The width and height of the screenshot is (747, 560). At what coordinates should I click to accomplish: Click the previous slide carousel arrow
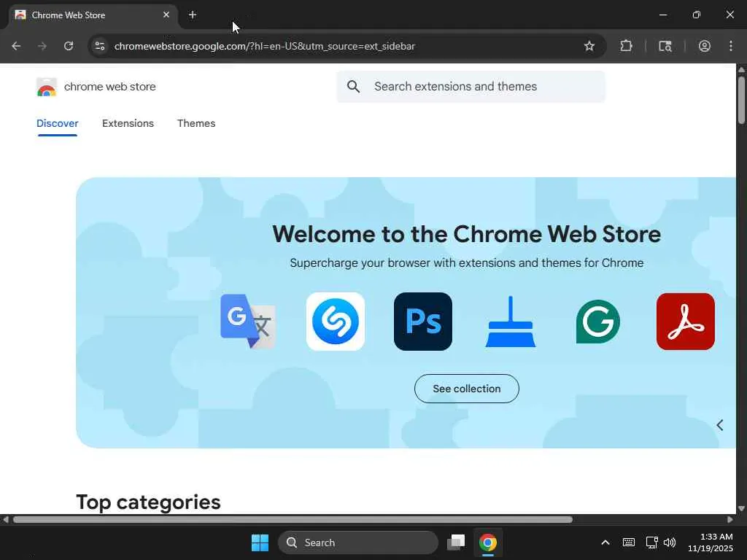click(720, 425)
